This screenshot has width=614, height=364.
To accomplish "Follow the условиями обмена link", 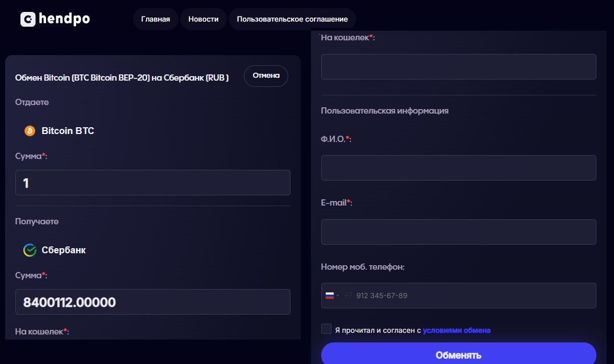I will [x=457, y=330].
